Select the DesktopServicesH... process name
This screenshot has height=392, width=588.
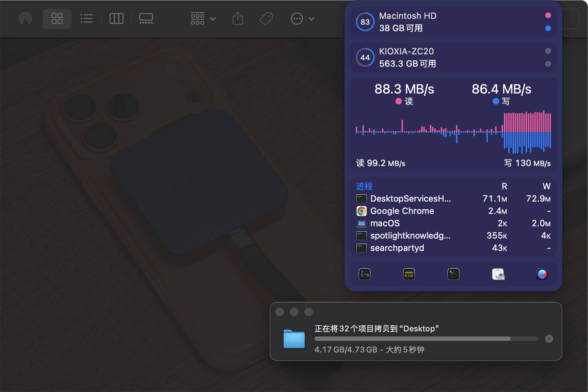pos(410,199)
